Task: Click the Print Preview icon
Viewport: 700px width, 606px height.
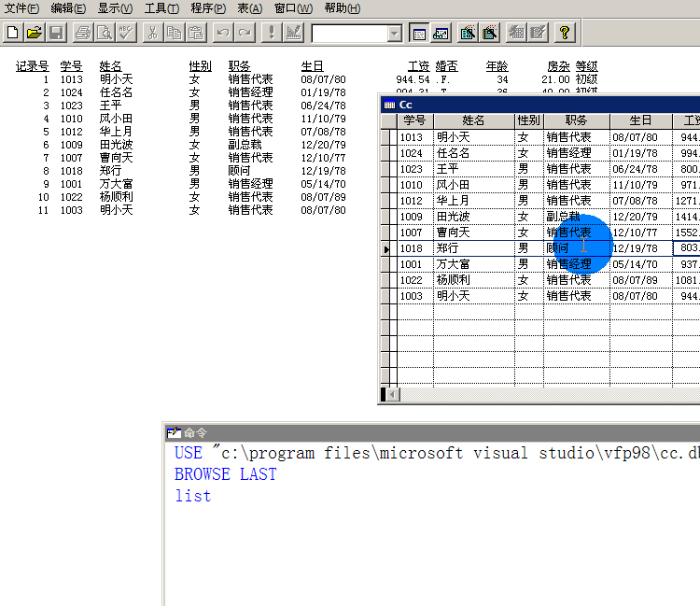Action: point(105,33)
